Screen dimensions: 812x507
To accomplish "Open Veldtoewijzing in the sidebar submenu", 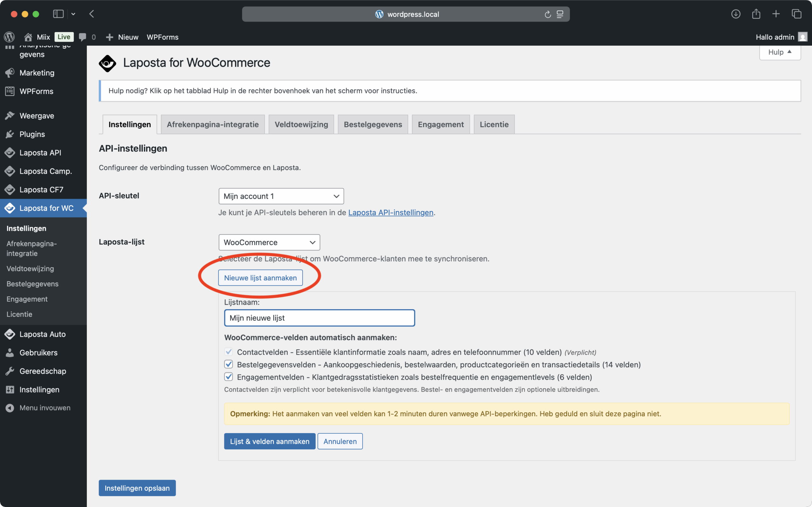I will click(30, 269).
